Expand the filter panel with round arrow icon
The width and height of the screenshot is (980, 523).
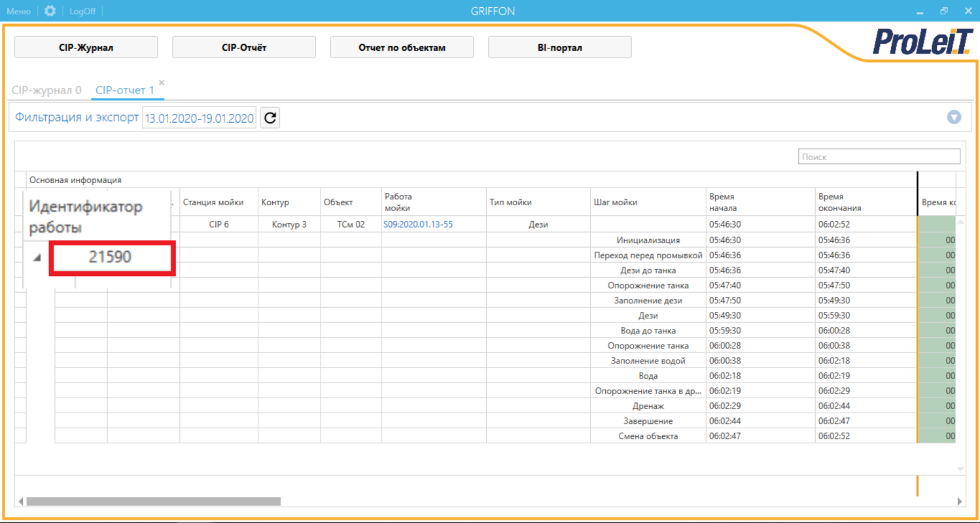tap(954, 118)
